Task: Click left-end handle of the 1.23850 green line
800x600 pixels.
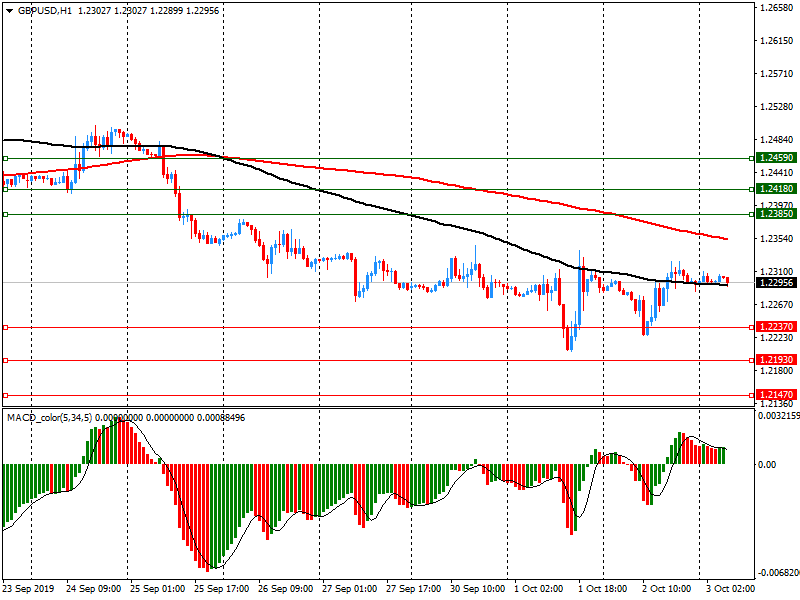Action: (x=6, y=214)
